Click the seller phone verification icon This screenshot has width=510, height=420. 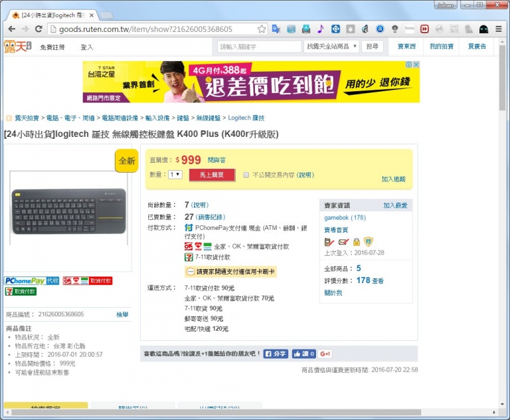pyautogui.click(x=329, y=242)
